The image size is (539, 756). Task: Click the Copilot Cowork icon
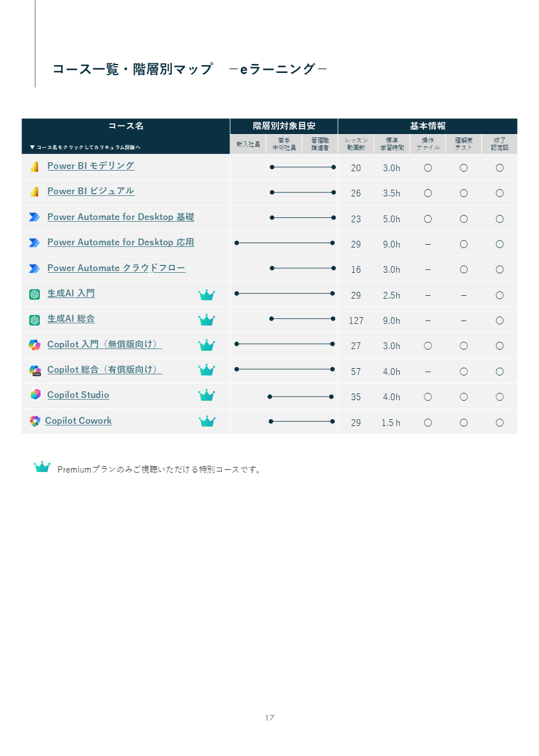pyautogui.click(x=35, y=421)
